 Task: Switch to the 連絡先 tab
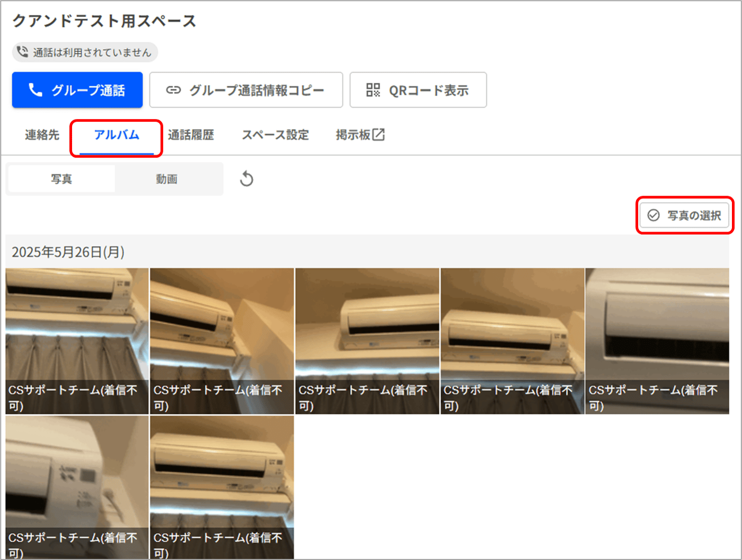42,135
